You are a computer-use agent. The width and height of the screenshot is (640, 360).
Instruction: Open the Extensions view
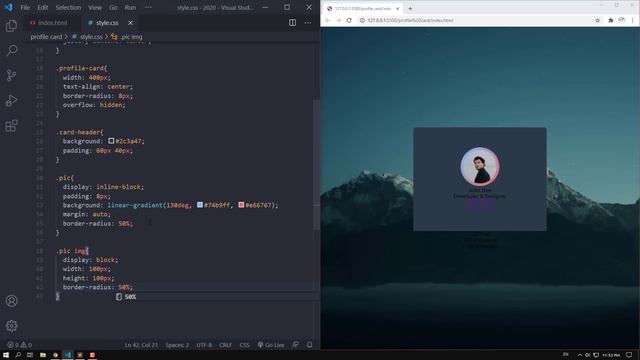coord(11,125)
